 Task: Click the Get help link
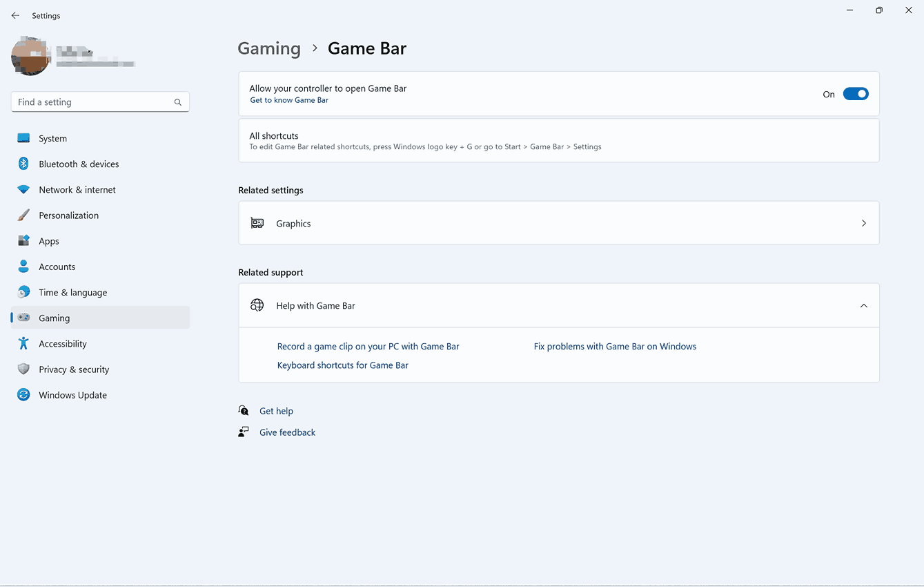(x=276, y=410)
